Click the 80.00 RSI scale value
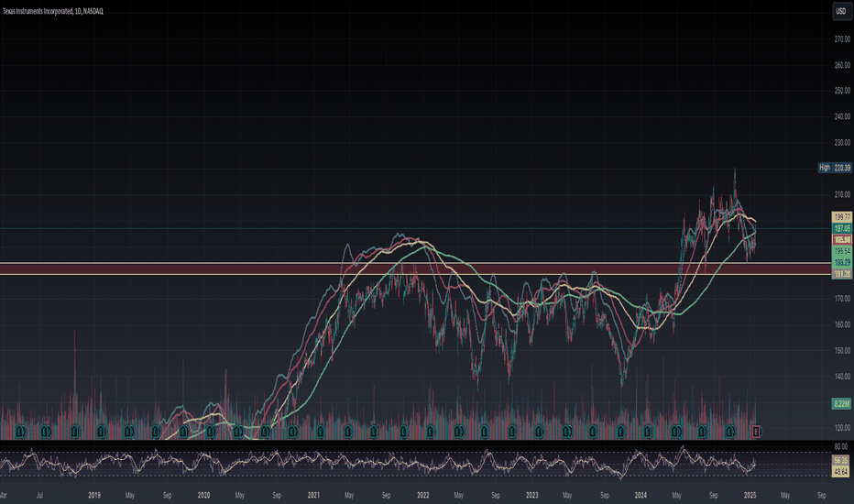 coord(841,447)
